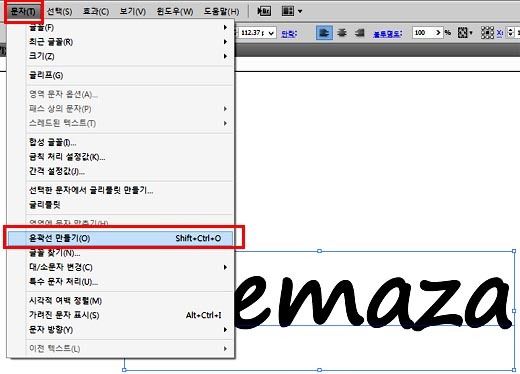Expand the 최근 글꼴(R) submenu
This screenshot has width=520, height=374.
pos(130,42)
